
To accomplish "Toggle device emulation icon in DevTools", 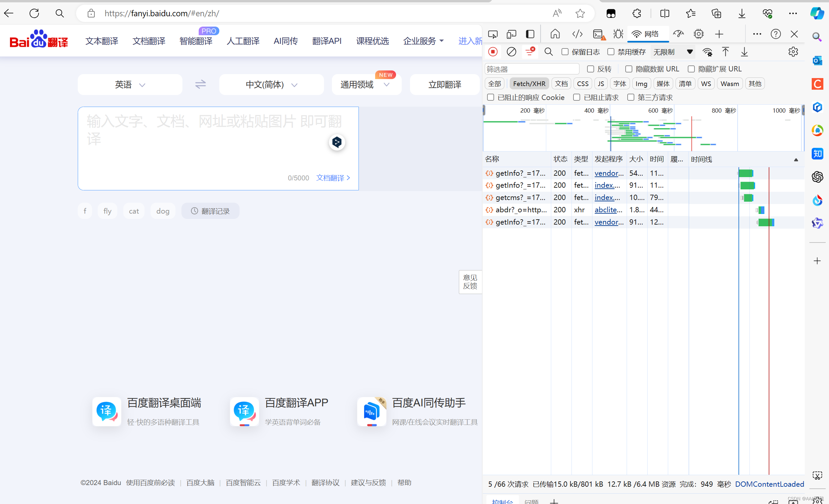I will pos(511,34).
